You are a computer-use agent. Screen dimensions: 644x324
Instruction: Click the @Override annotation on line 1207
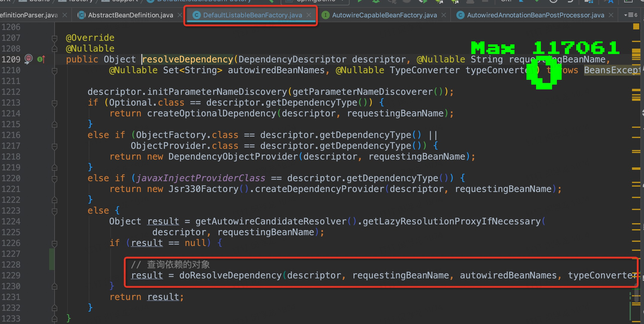(x=90, y=38)
